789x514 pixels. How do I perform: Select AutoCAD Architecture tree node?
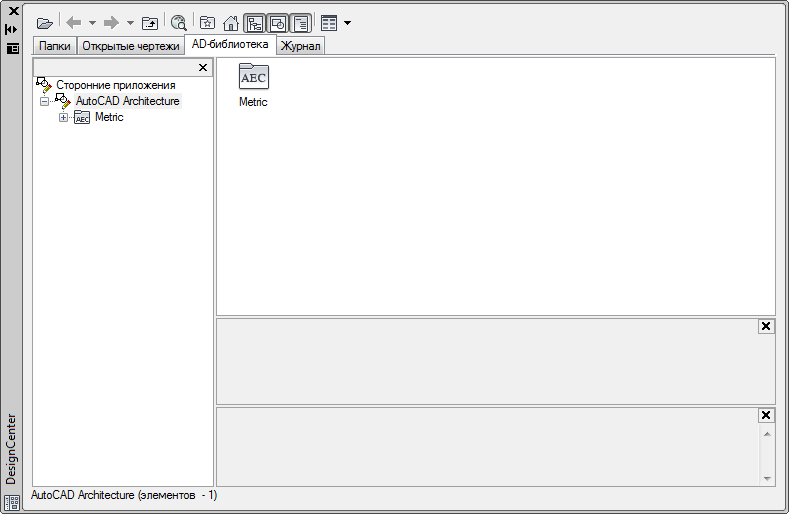pos(128,101)
